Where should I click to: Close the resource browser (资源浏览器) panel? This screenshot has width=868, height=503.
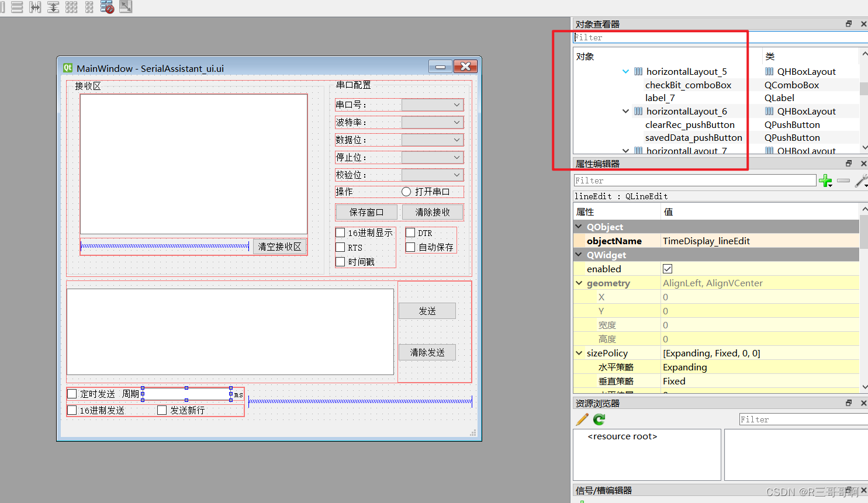tap(863, 403)
